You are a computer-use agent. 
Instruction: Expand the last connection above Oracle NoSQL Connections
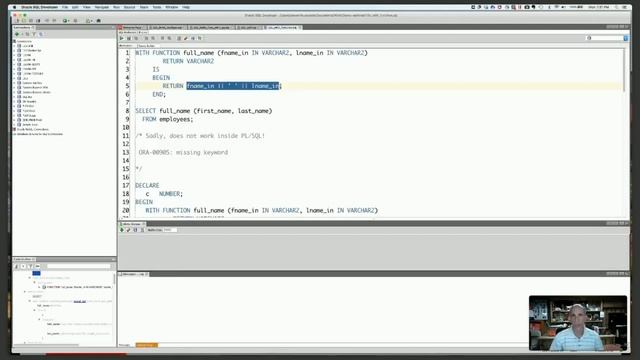coord(15,124)
